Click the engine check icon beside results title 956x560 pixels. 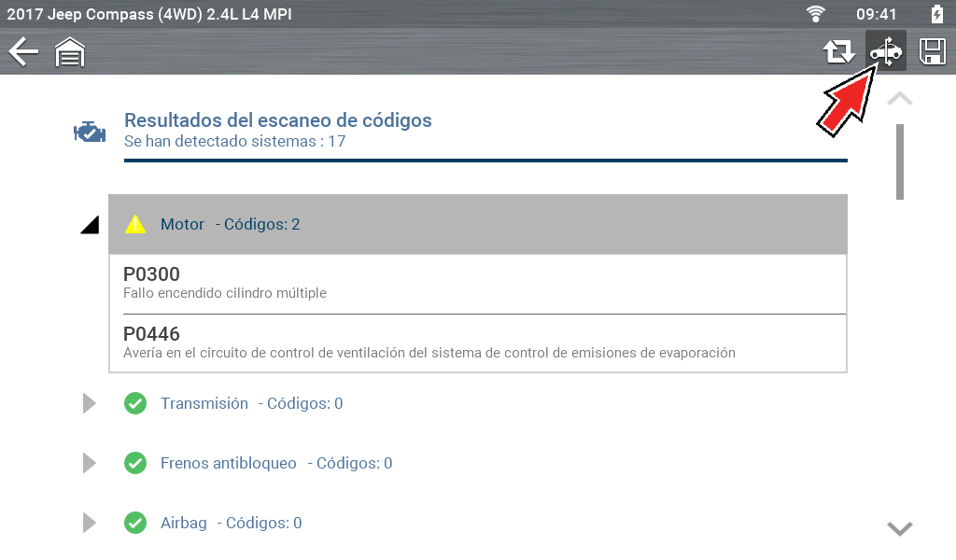point(90,132)
